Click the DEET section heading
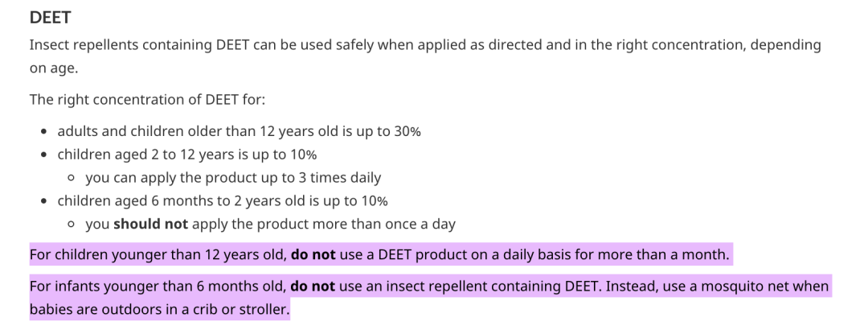The width and height of the screenshot is (868, 330). click(51, 17)
